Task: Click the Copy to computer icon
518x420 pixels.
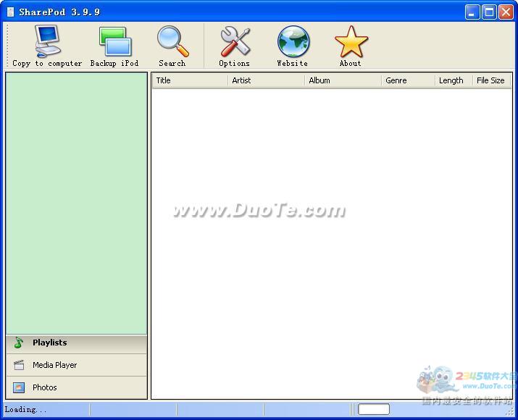Action: (48, 41)
